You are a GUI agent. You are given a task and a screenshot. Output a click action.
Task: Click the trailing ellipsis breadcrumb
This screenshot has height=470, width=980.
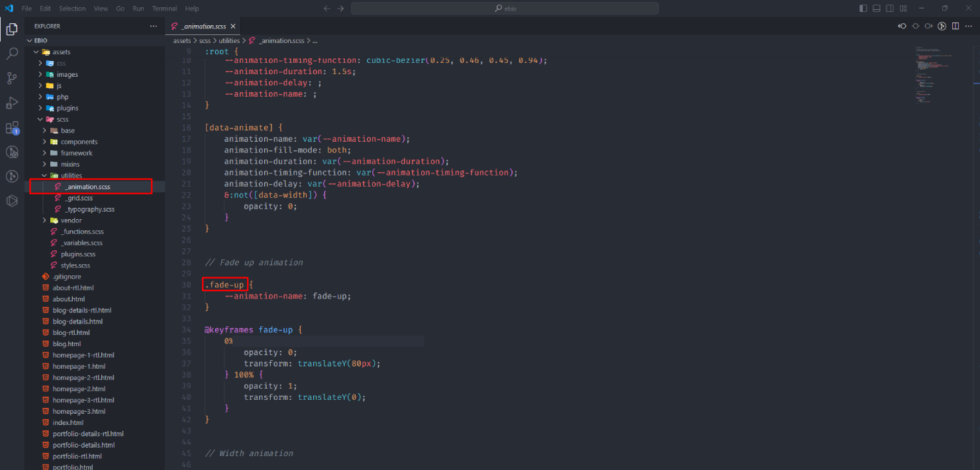click(315, 40)
